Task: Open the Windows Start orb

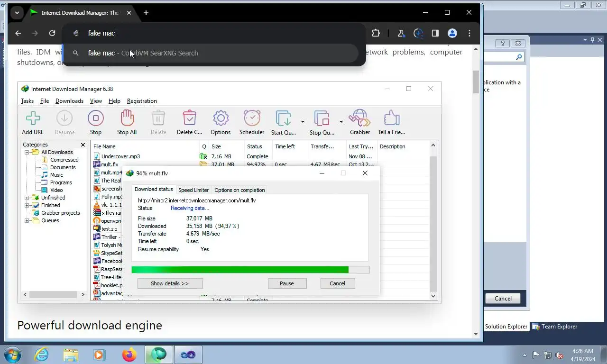Action: coord(12,355)
